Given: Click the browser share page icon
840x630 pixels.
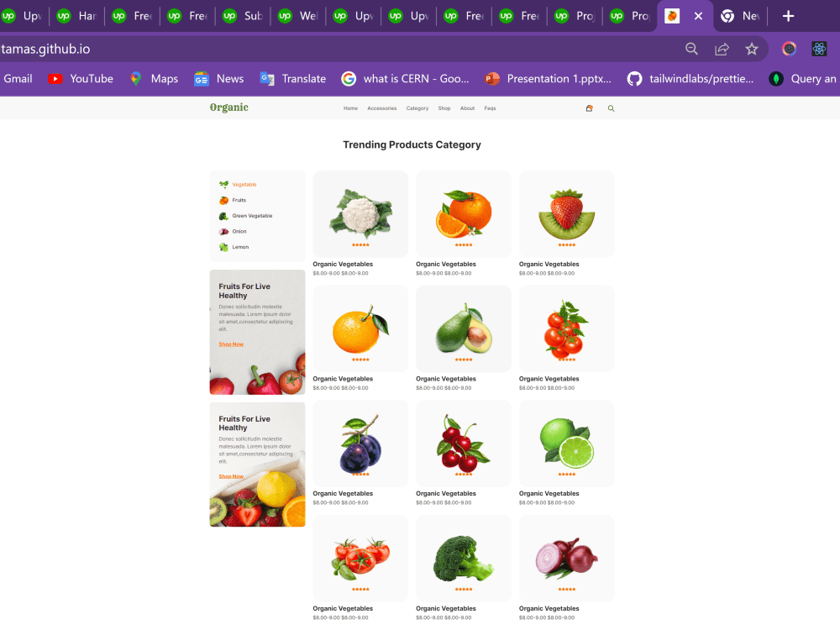Looking at the screenshot, I should tap(722, 50).
